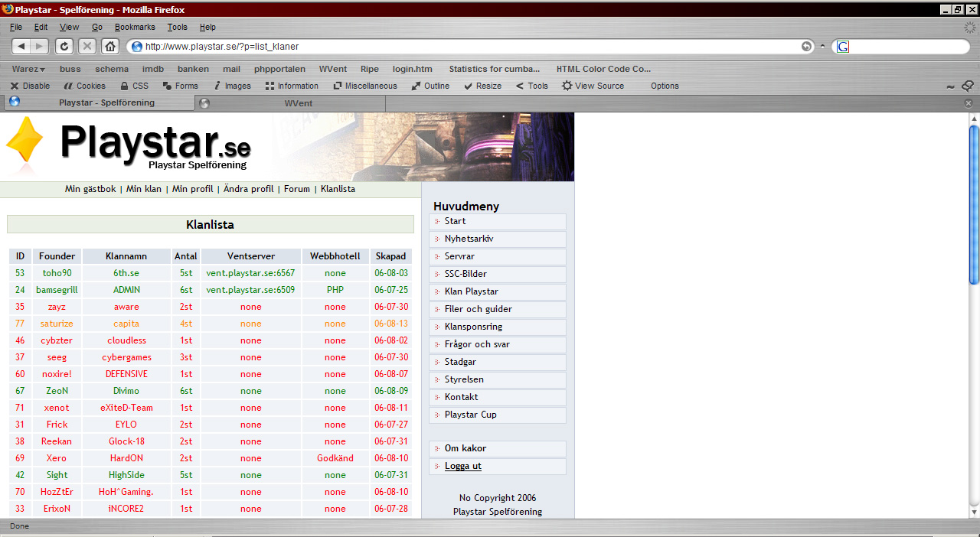The image size is (980, 537).
Task: Click the Stop loading X button
Action: click(x=87, y=47)
